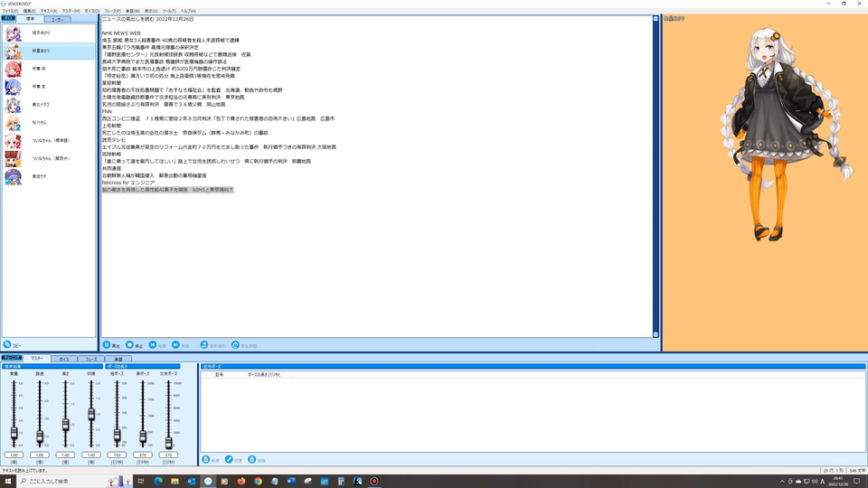This screenshot has height=488, width=868.
Task: Select the ついなちゃん（標準語） voice avatar
Action: tap(14, 141)
